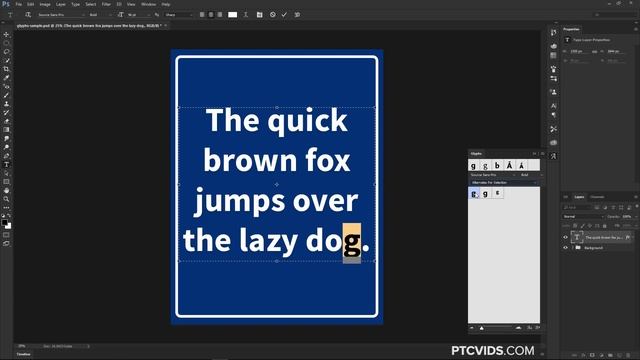The image size is (640, 360).
Task: Click the foreground color swatch
Action: click(x=4, y=222)
